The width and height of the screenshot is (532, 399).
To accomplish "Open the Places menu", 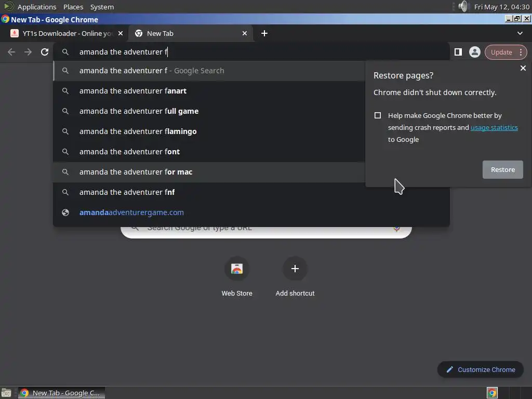I will tap(73, 7).
